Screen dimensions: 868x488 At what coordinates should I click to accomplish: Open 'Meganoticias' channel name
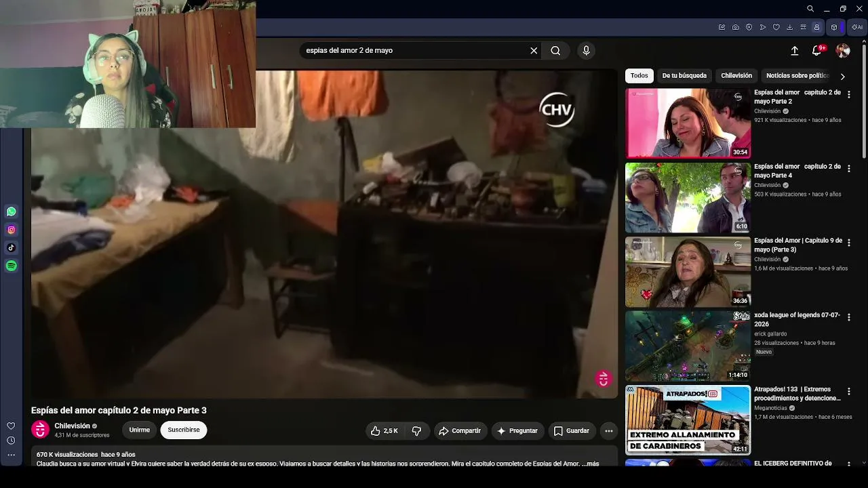tap(770, 408)
